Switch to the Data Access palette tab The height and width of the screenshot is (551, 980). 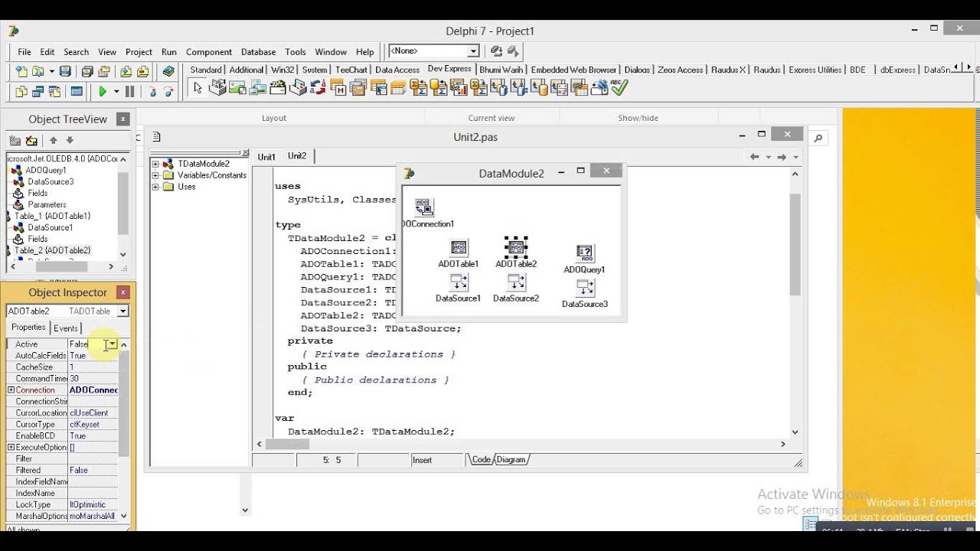tap(397, 70)
